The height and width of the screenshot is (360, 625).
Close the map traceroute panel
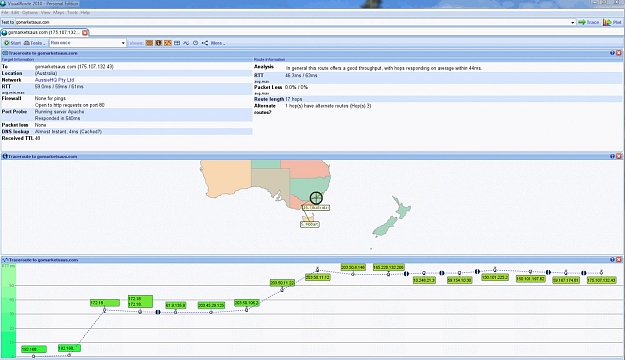click(619, 156)
